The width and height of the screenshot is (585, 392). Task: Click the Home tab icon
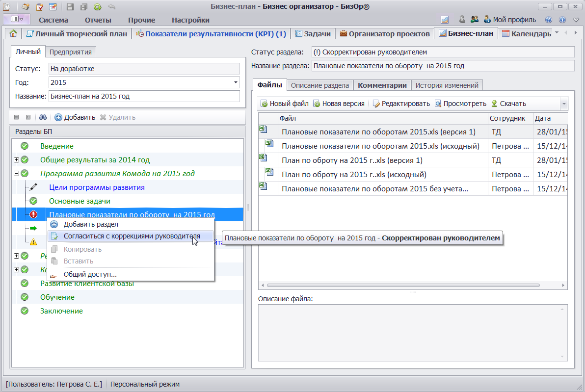point(13,33)
